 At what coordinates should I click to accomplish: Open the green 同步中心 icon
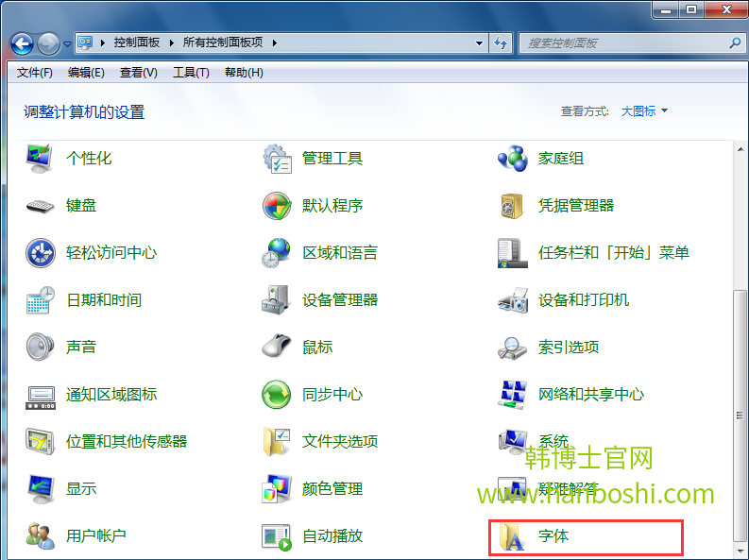(x=276, y=395)
